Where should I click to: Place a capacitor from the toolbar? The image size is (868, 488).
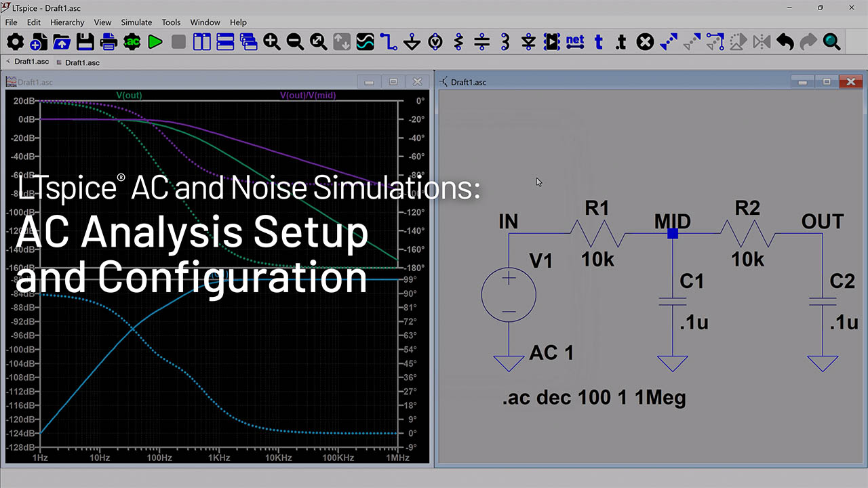tap(482, 42)
